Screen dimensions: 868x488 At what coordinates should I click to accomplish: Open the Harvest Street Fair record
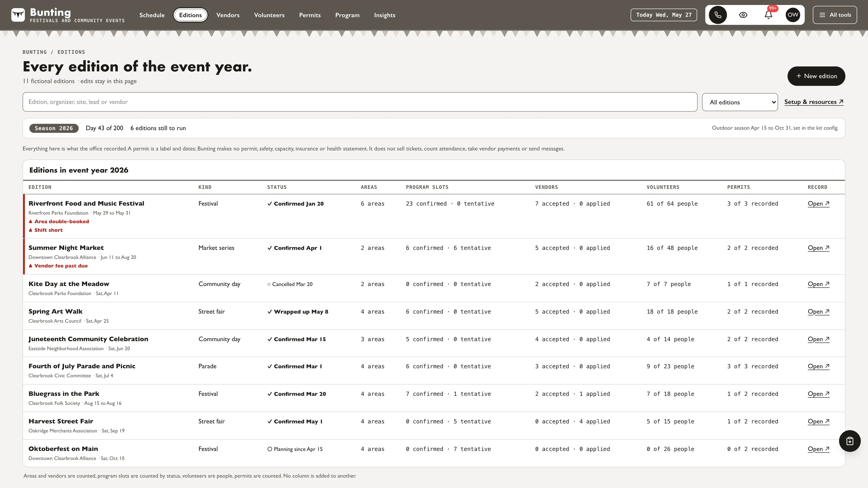(x=818, y=421)
